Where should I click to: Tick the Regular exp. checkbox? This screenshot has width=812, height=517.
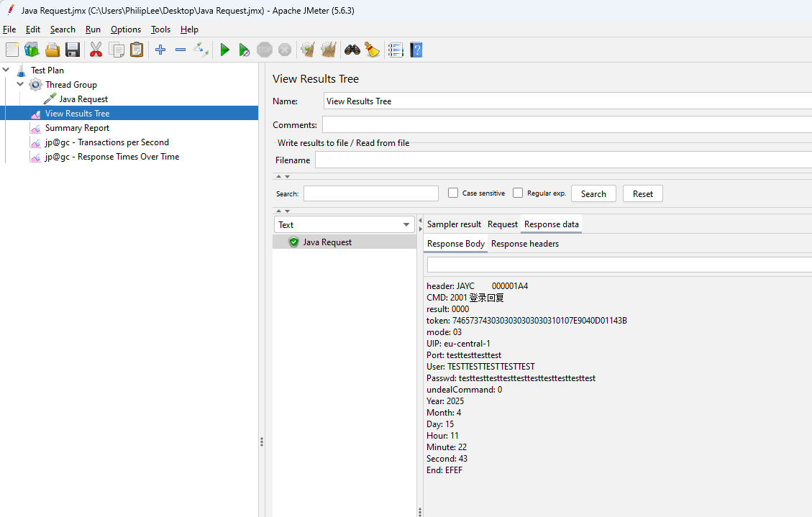[x=518, y=193]
